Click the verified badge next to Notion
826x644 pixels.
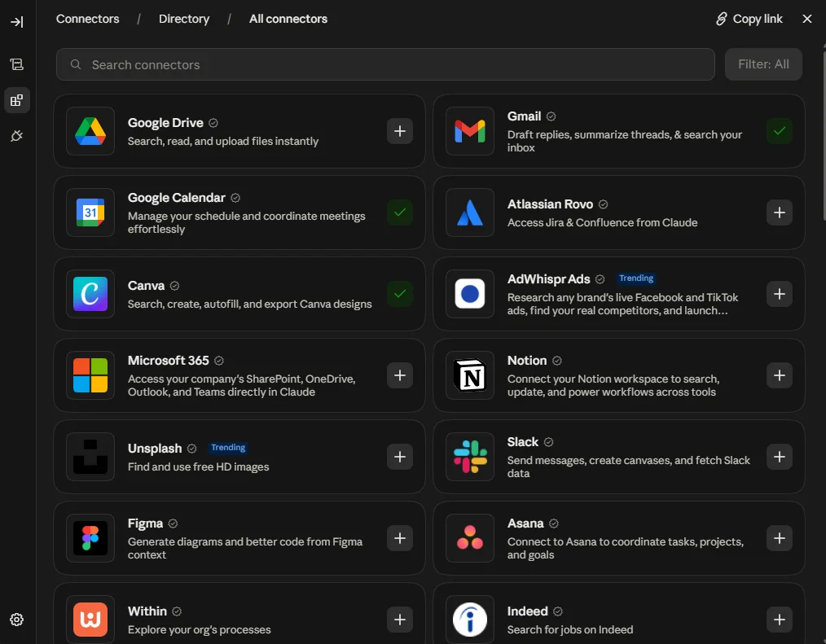point(557,361)
